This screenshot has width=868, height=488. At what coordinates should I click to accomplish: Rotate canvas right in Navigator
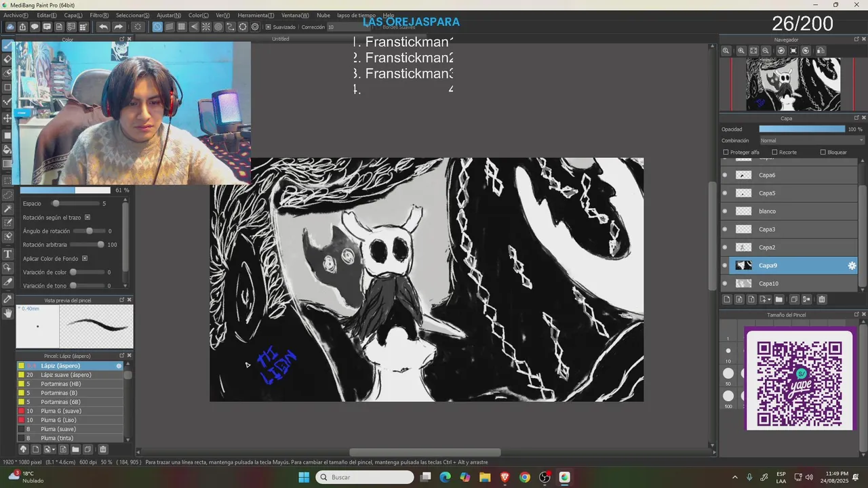click(x=806, y=51)
